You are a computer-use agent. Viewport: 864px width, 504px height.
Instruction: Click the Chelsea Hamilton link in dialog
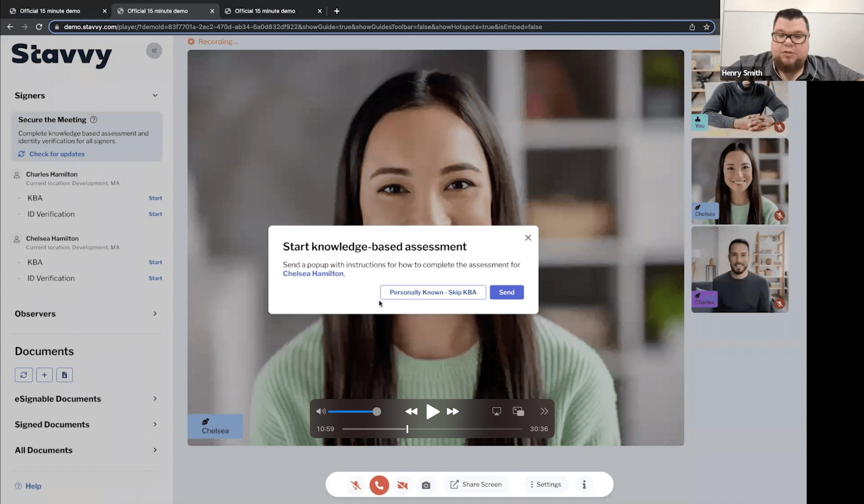(x=313, y=274)
